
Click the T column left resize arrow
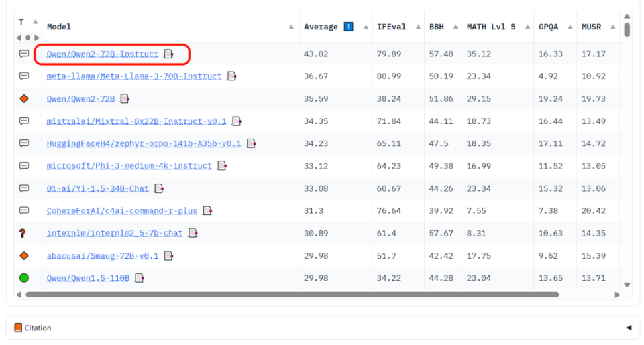(x=19, y=38)
